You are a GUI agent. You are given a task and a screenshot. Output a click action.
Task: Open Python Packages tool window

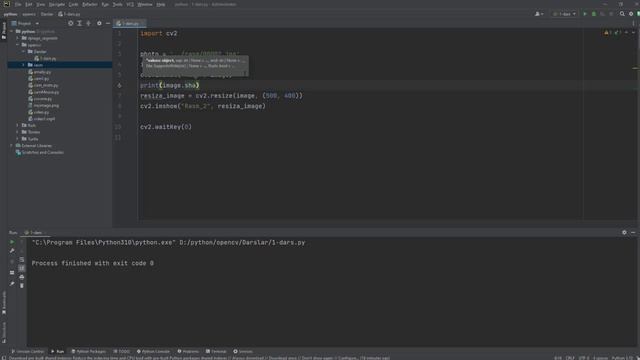pos(89,351)
